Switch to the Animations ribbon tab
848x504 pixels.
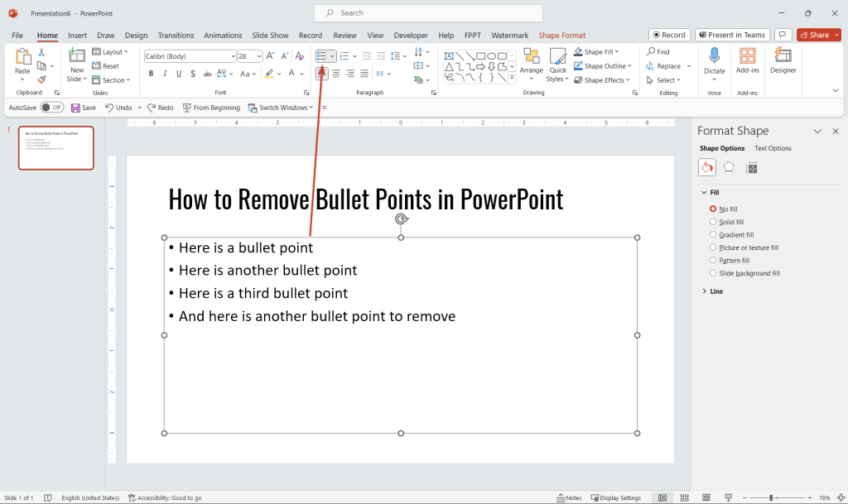223,36
